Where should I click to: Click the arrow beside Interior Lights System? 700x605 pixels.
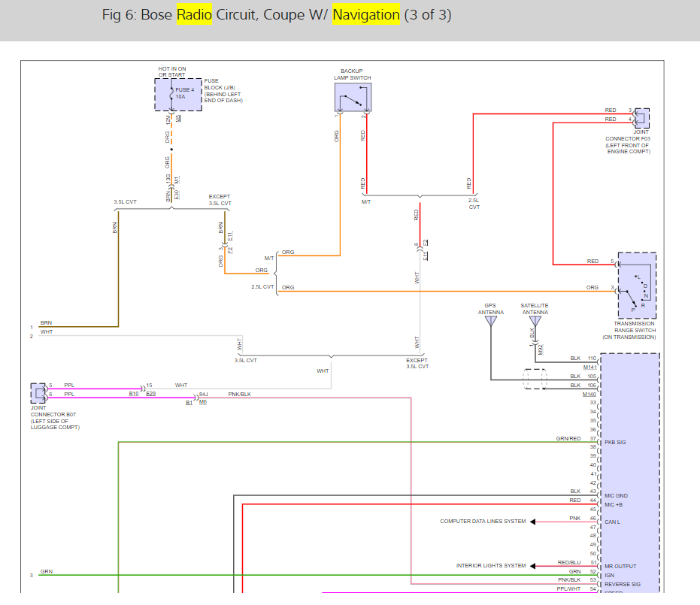(x=533, y=566)
